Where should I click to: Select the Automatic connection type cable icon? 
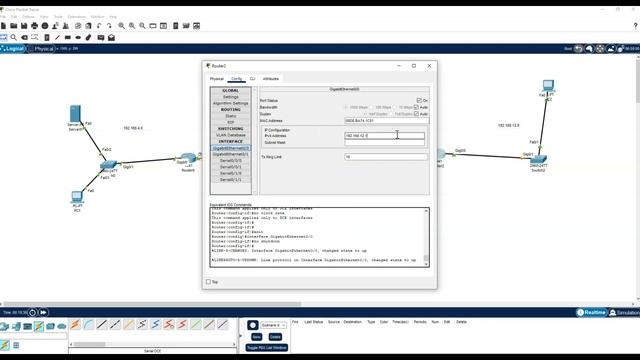[x=75, y=324]
